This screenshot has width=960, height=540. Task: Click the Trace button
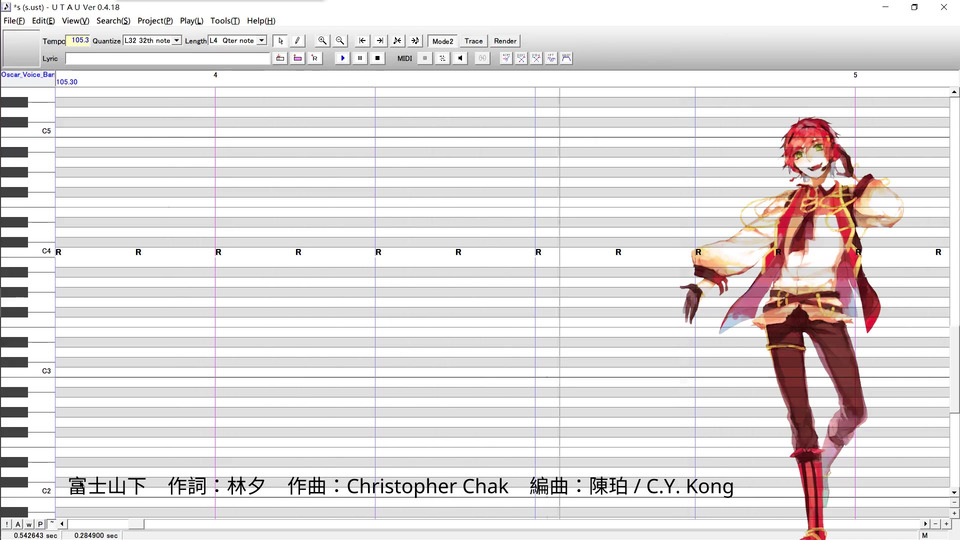[473, 41]
